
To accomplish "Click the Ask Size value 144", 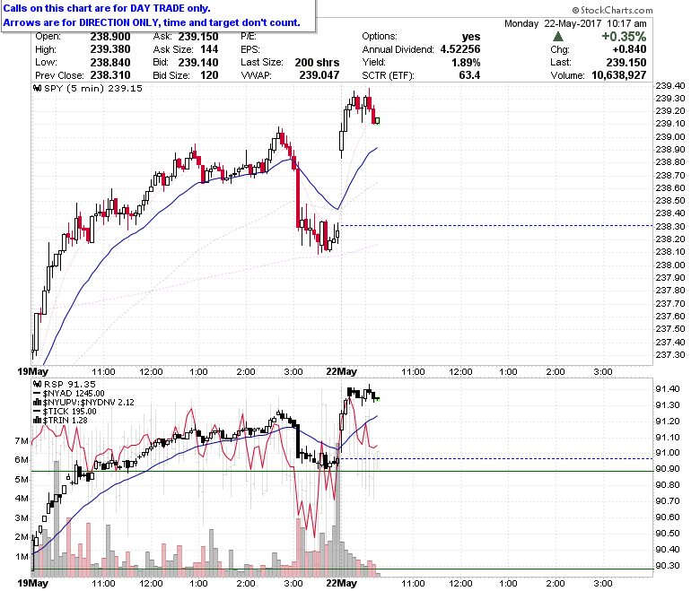I will 209,49.
